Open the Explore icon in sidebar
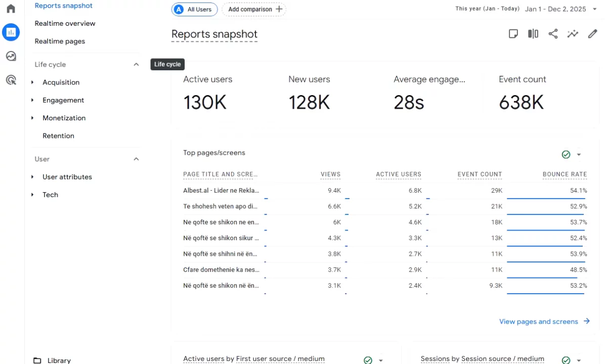This screenshot has height=364, width=607. tap(11, 56)
